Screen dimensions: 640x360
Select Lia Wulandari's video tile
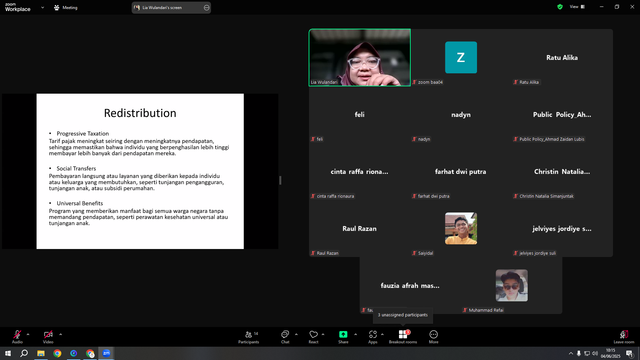pyautogui.click(x=360, y=57)
